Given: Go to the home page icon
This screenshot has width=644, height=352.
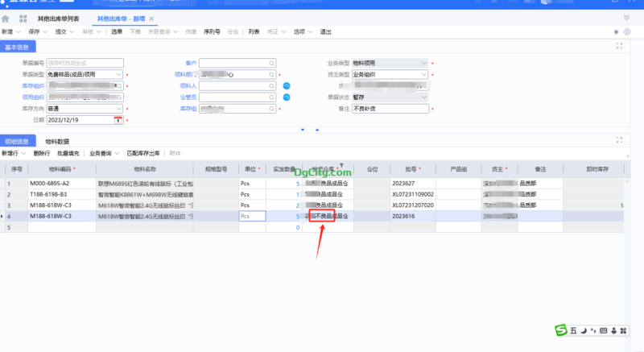Looking at the screenshot, I should coord(6,19).
